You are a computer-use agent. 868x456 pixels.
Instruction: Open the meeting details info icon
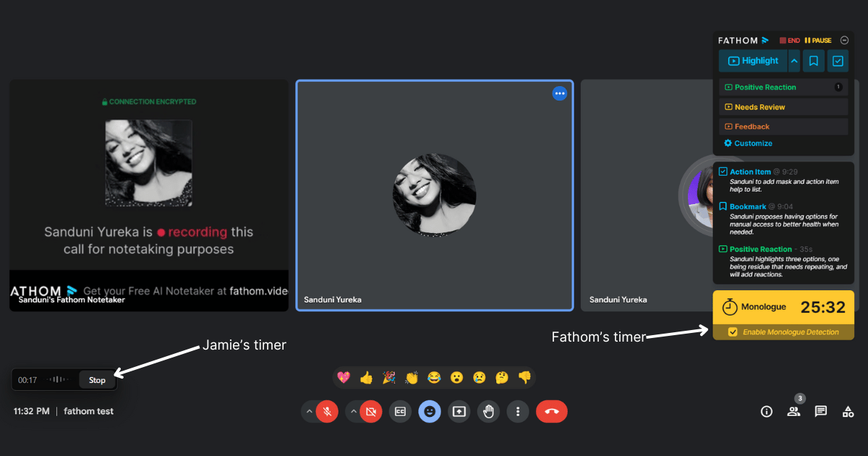(x=767, y=411)
